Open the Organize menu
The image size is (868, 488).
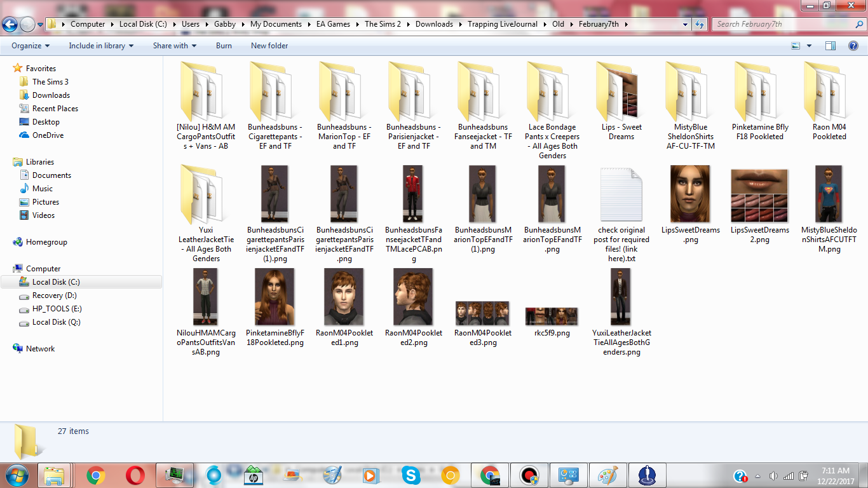pyautogui.click(x=31, y=46)
